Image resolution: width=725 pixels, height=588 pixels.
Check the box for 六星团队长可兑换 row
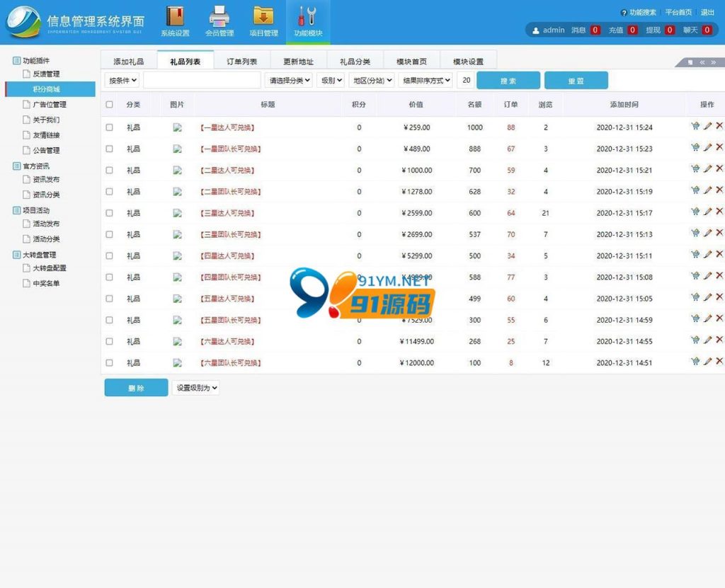[109, 363]
